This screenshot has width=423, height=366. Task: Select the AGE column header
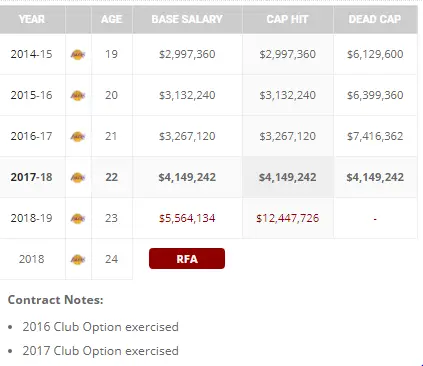pos(112,19)
